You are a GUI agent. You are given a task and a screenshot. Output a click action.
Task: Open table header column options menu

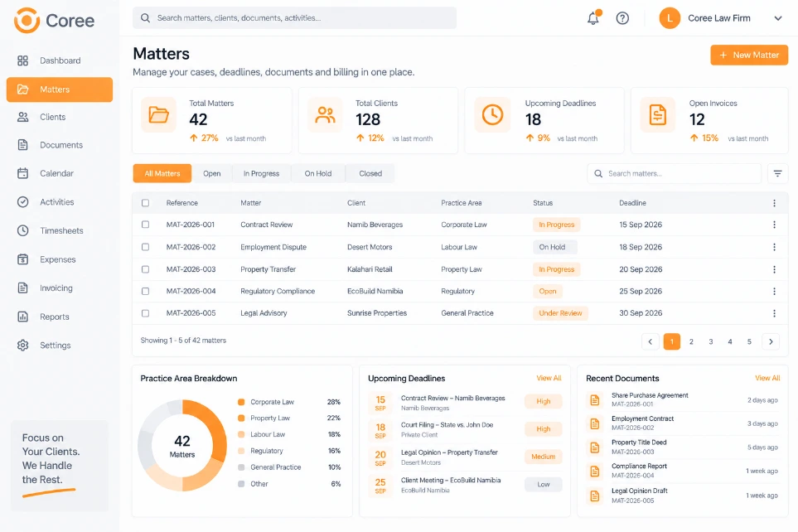774,203
